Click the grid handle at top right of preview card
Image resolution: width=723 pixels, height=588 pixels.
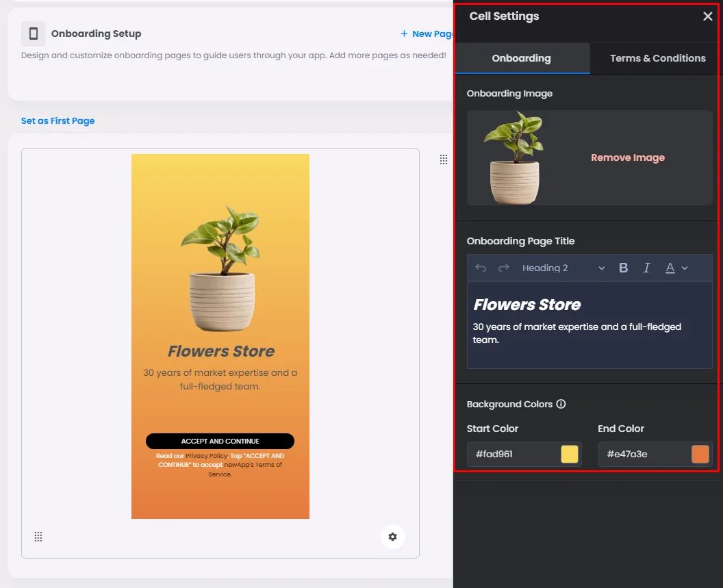tap(444, 159)
